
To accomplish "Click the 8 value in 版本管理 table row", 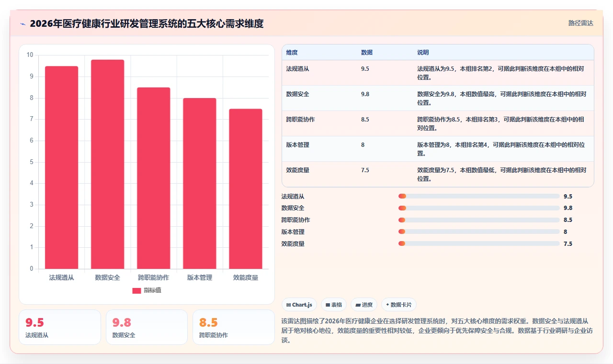I will point(363,145).
